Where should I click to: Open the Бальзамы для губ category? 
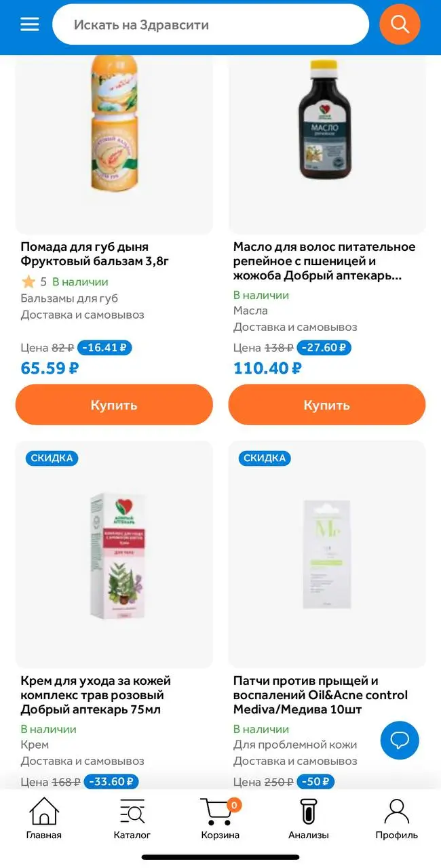coord(65,295)
